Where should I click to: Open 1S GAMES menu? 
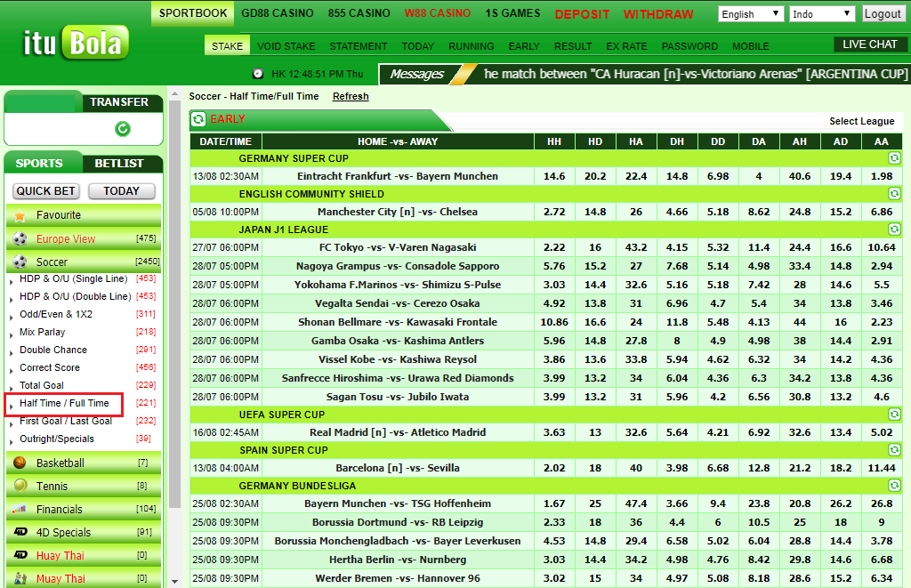point(512,12)
